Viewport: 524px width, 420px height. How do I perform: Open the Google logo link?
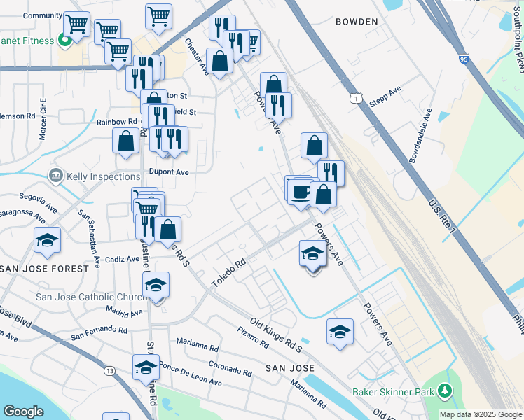click(23, 412)
